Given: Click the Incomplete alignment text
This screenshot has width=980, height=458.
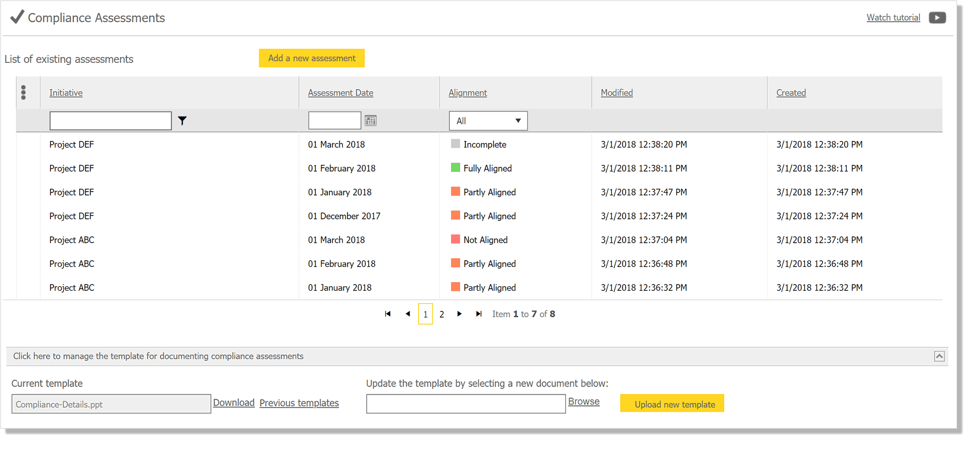Looking at the screenshot, I should click(485, 144).
